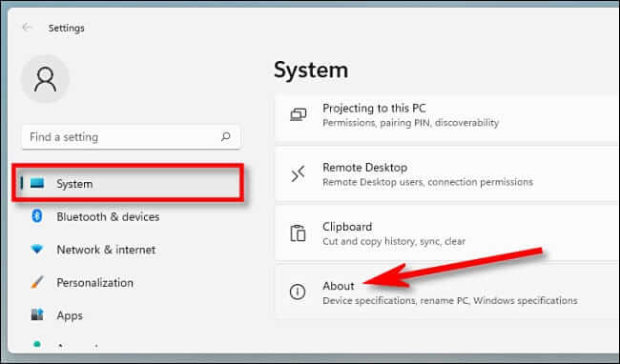Screen dimensions: 620x364
Task: Open the user account avatar
Action: click(x=45, y=78)
